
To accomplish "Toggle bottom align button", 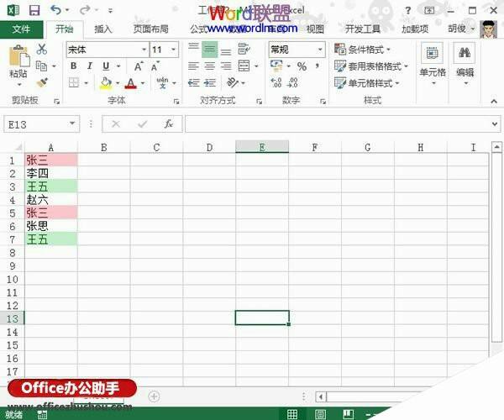I will click(x=226, y=50).
